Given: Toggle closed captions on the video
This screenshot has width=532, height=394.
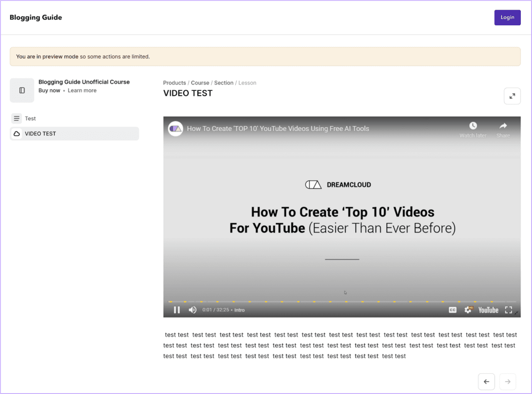Looking at the screenshot, I should [452, 310].
